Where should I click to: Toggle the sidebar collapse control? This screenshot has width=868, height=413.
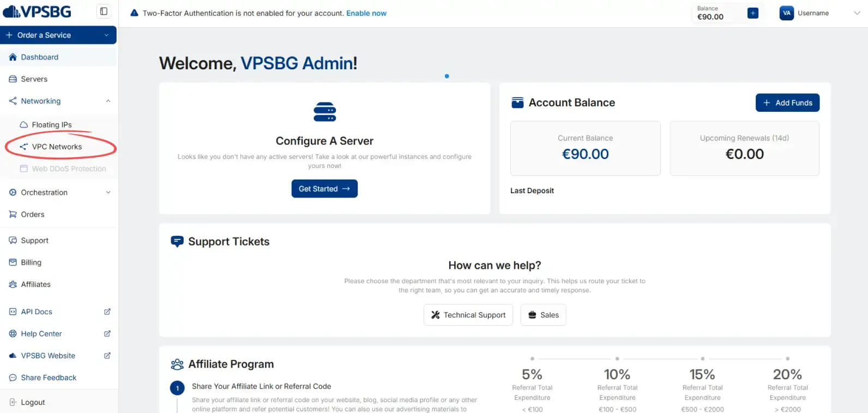[x=104, y=11]
